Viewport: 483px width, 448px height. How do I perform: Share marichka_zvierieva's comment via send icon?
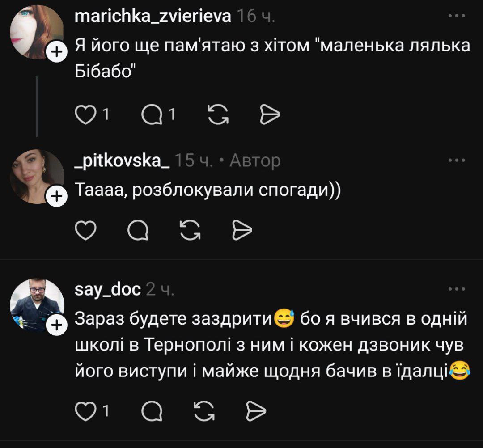point(270,115)
